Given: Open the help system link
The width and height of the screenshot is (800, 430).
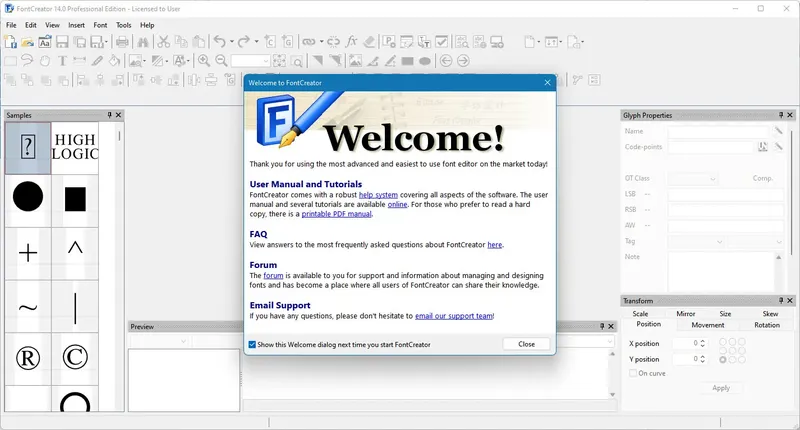Looking at the screenshot, I should tap(378, 195).
